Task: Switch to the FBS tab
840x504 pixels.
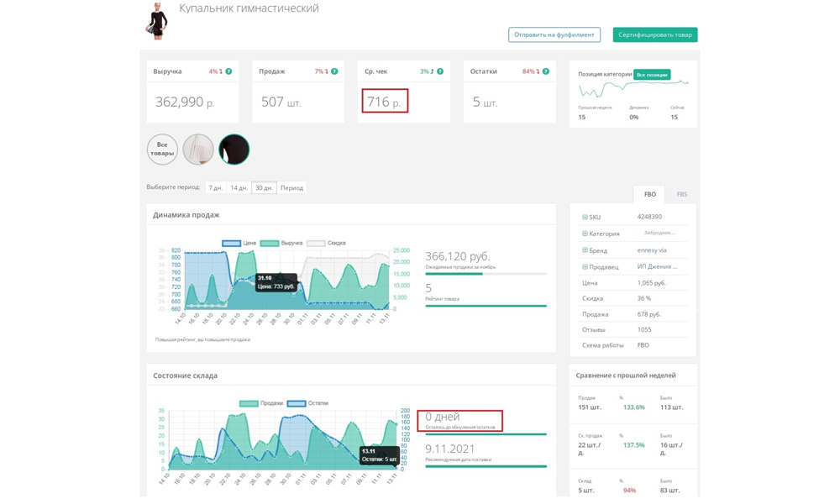Action: 681,194
